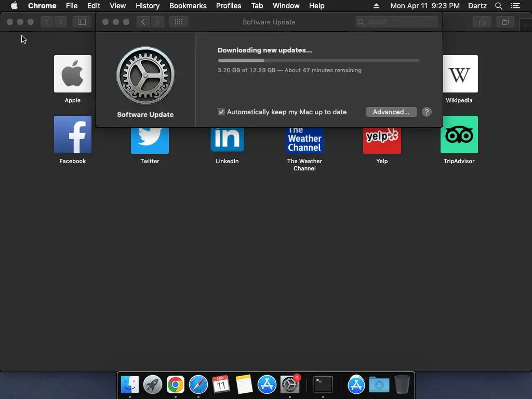This screenshot has height=399, width=532.
Task: Open Notification Center list icon
Action: (x=515, y=6)
